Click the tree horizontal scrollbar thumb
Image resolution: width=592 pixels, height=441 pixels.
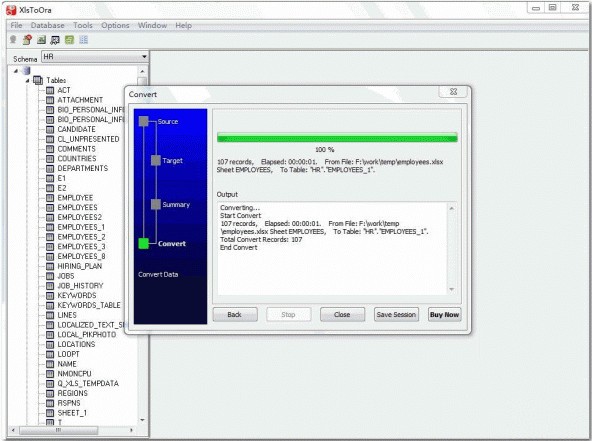click(x=59, y=430)
